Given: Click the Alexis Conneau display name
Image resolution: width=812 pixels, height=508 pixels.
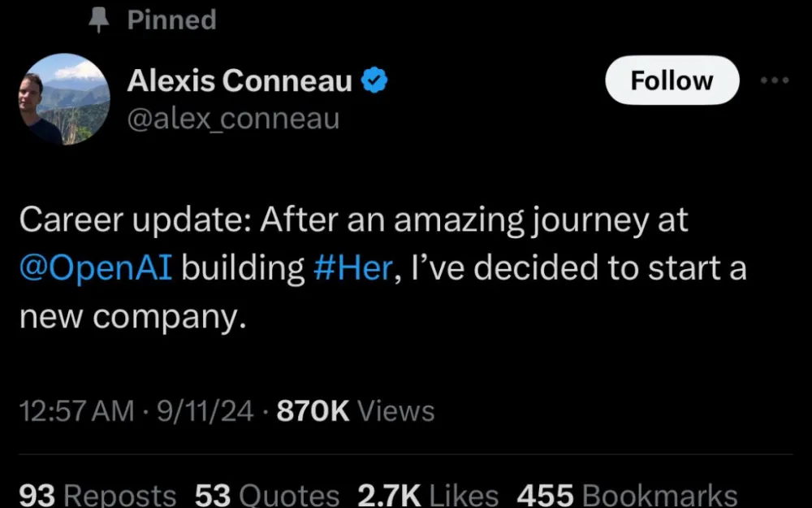Looking at the screenshot, I should (x=240, y=81).
